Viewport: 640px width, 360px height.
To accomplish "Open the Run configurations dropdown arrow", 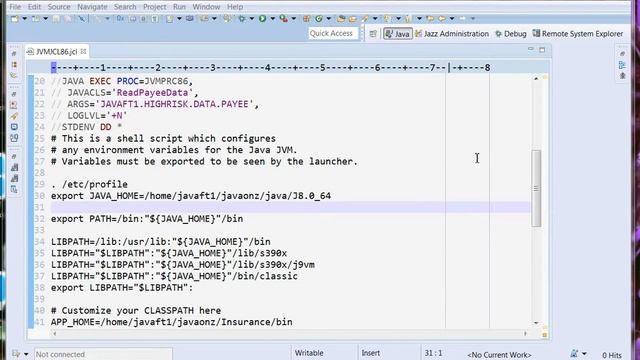I will click(x=272, y=19).
